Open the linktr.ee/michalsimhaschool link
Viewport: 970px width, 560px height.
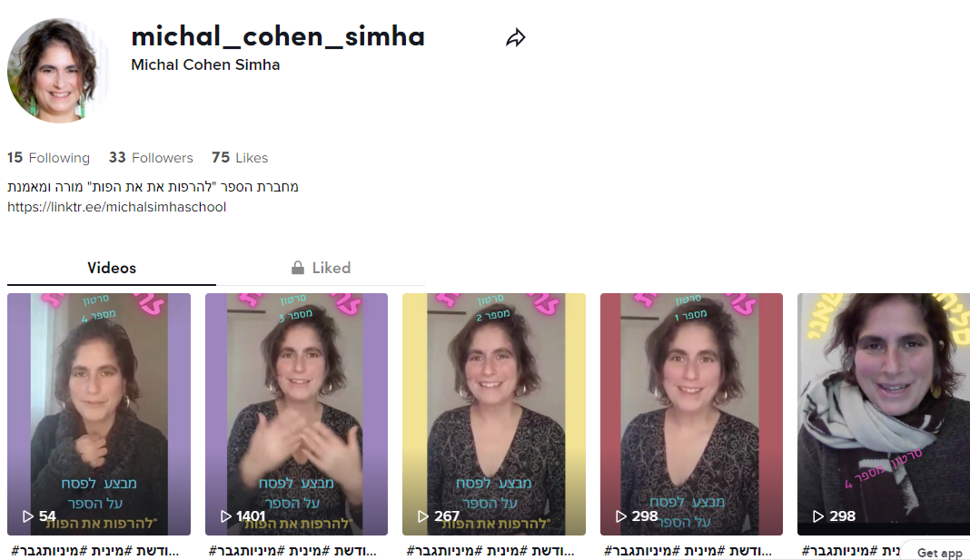pyautogui.click(x=117, y=207)
